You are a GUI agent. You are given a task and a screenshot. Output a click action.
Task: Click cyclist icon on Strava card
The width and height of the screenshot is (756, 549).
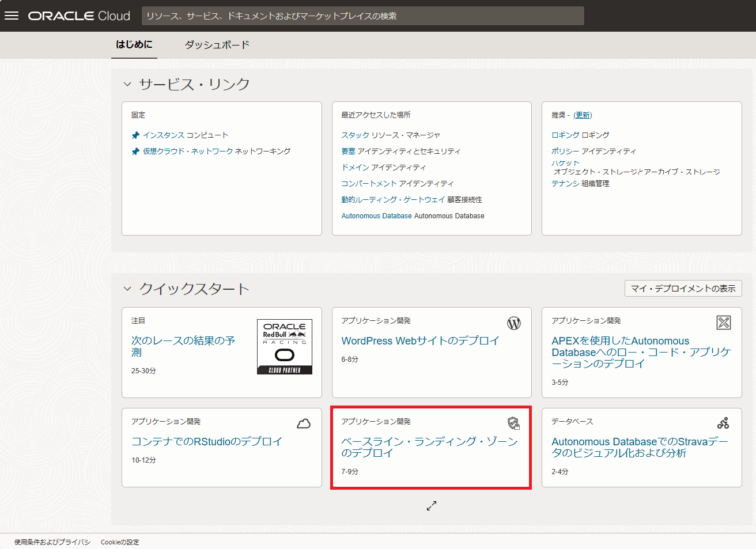[x=723, y=423]
